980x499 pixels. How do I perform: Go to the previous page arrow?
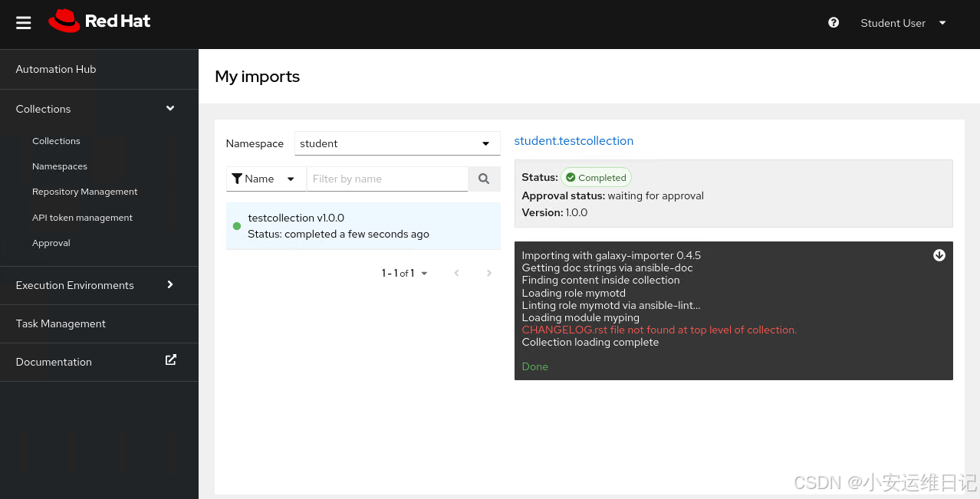tap(457, 273)
